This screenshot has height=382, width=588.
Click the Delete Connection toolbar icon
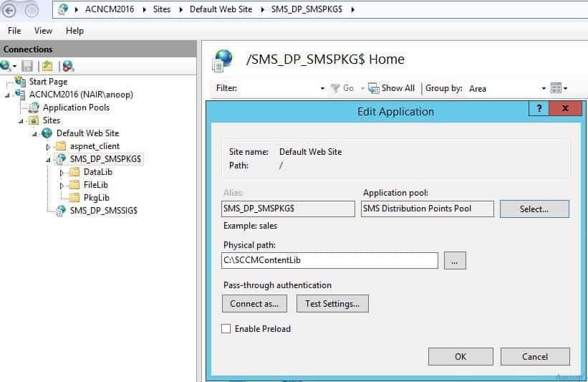[x=68, y=67]
